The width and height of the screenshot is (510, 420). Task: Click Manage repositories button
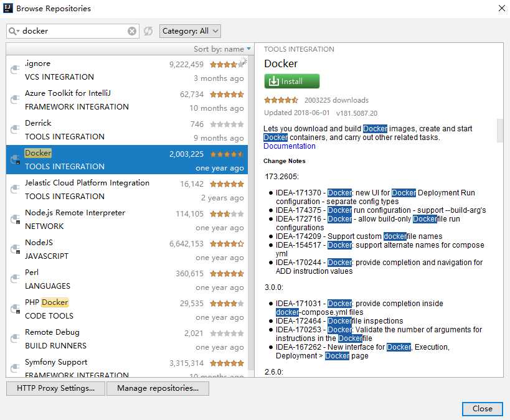[158, 388]
